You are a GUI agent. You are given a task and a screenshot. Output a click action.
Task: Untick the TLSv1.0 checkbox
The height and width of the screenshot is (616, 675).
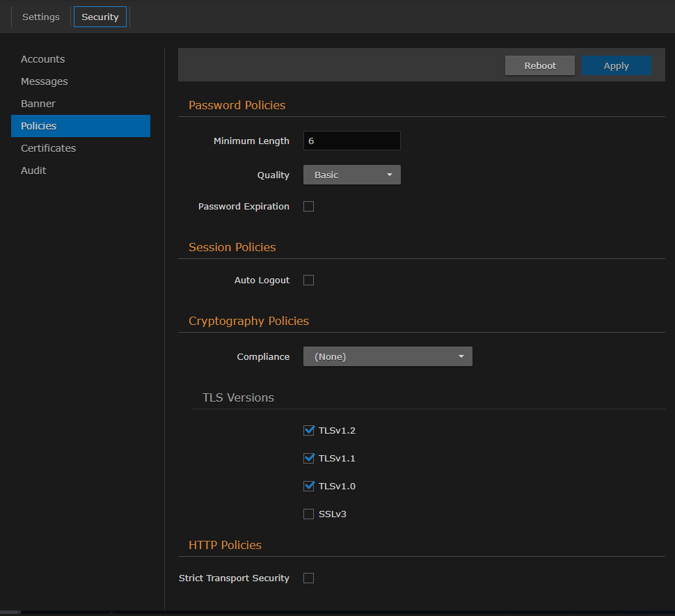[309, 486]
